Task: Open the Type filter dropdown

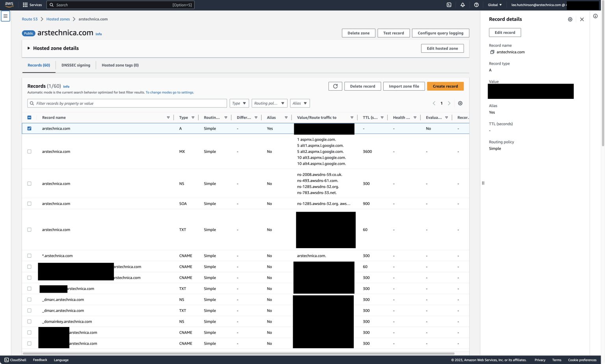Action: [239, 103]
